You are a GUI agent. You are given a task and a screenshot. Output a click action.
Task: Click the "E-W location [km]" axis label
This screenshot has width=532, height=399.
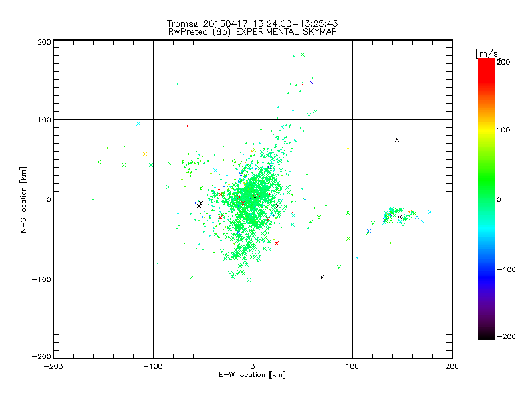pyautogui.click(x=253, y=375)
